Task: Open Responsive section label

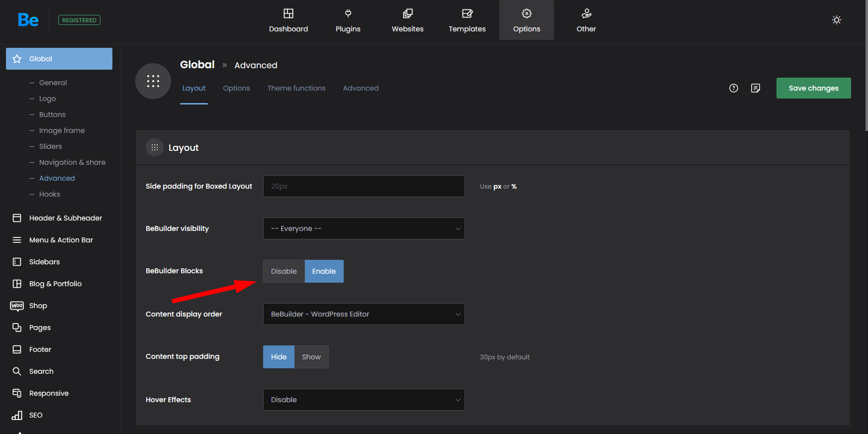Action: 49,393
